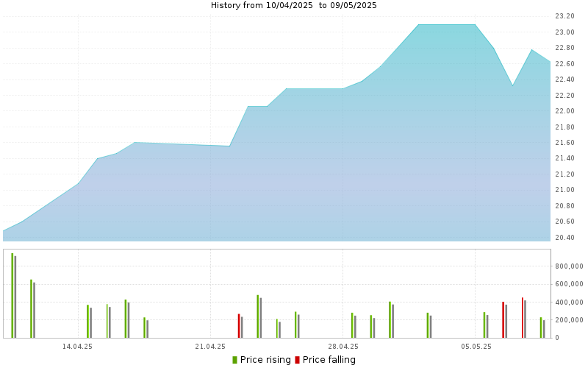This screenshot has width=588, height=368.
Task: Click the 21.20 price axis label
Action: (564, 174)
